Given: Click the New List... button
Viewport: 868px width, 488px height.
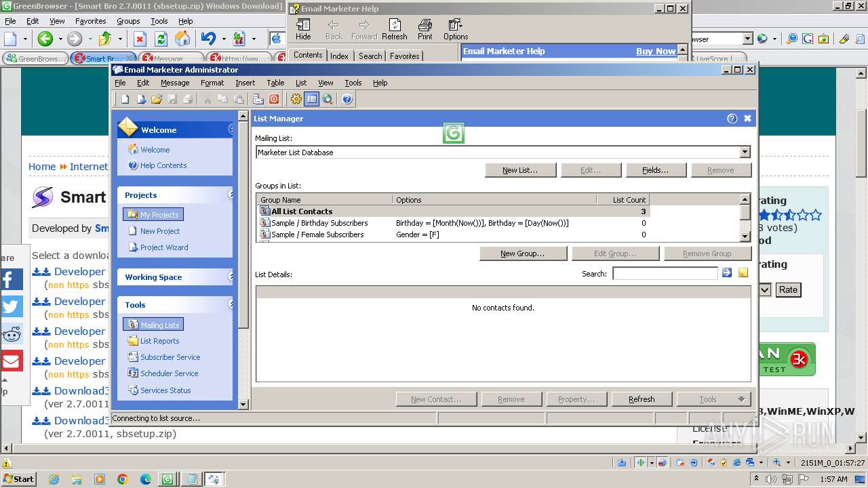Looking at the screenshot, I should [x=520, y=170].
